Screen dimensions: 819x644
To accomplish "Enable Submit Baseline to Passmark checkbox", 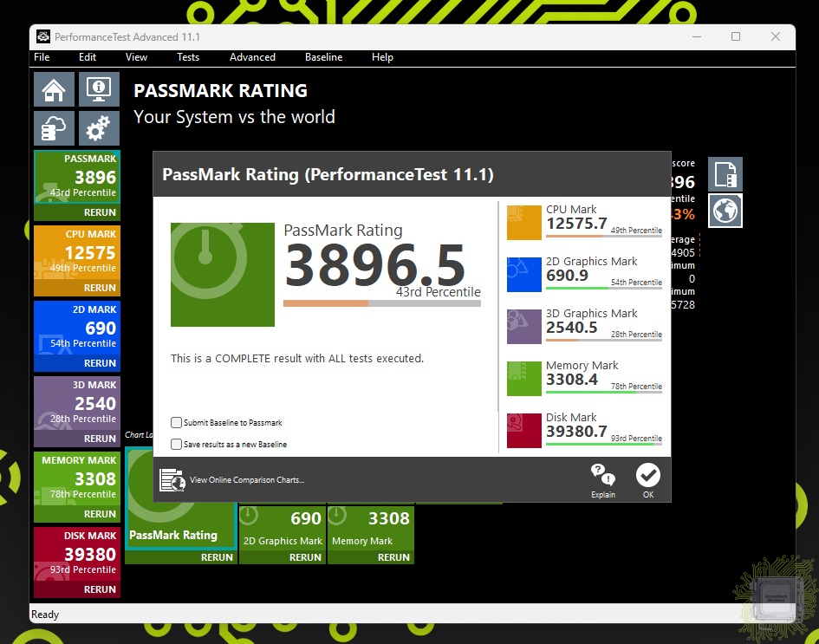I will [x=177, y=422].
